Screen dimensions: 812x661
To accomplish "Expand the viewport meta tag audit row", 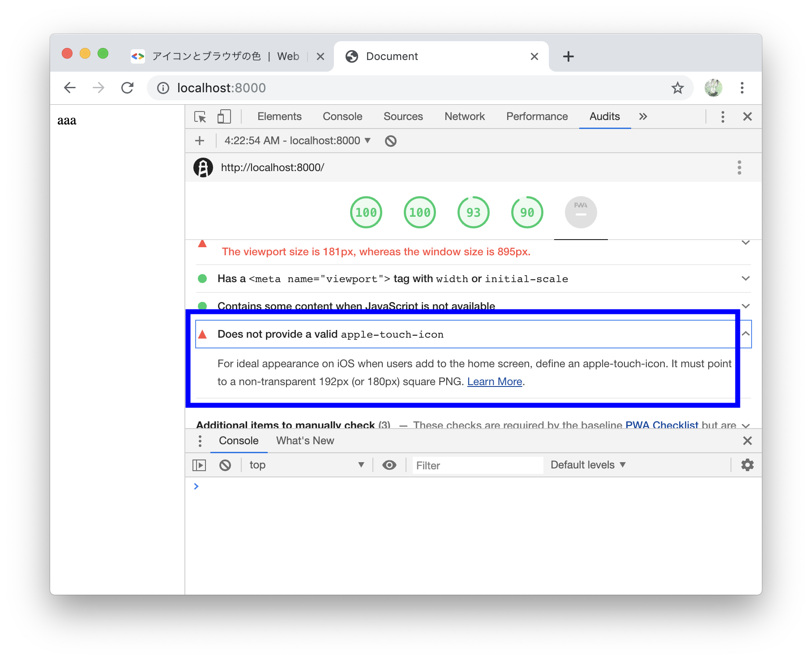I will (746, 278).
